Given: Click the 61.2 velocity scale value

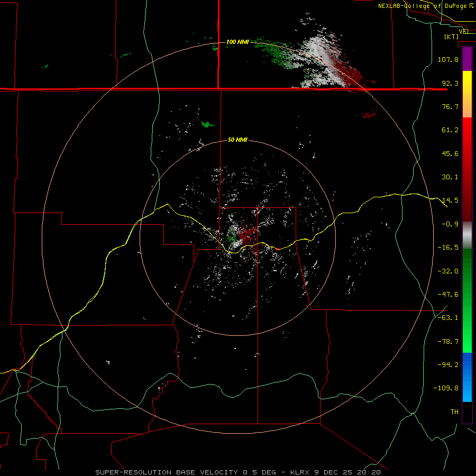Looking at the screenshot, I should pos(450,130).
